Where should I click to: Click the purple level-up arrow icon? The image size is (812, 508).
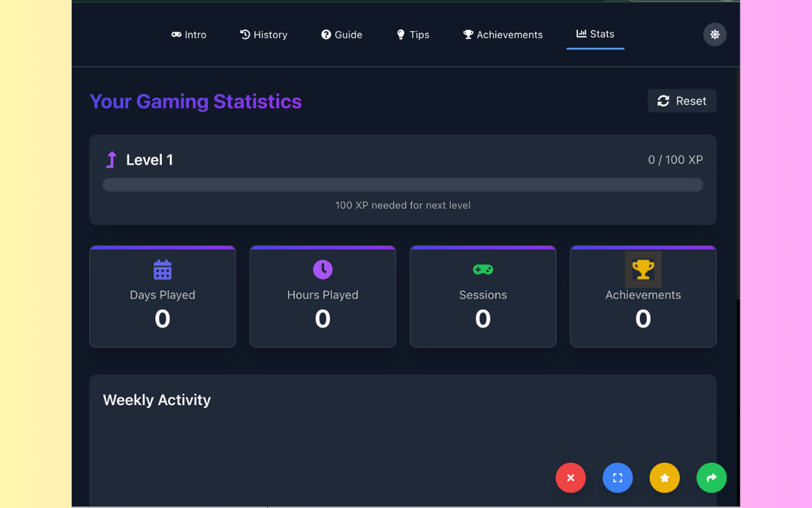[x=112, y=160]
